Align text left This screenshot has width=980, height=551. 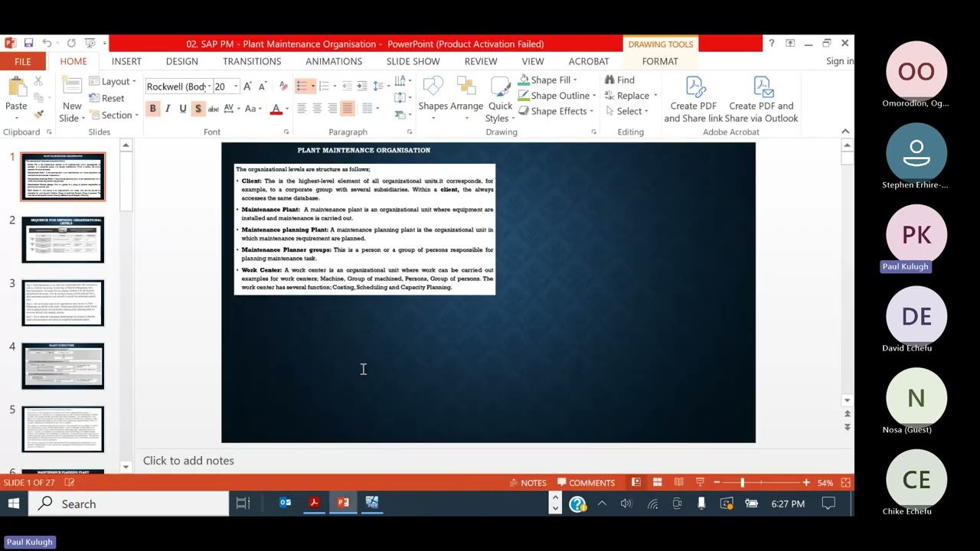tap(302, 109)
